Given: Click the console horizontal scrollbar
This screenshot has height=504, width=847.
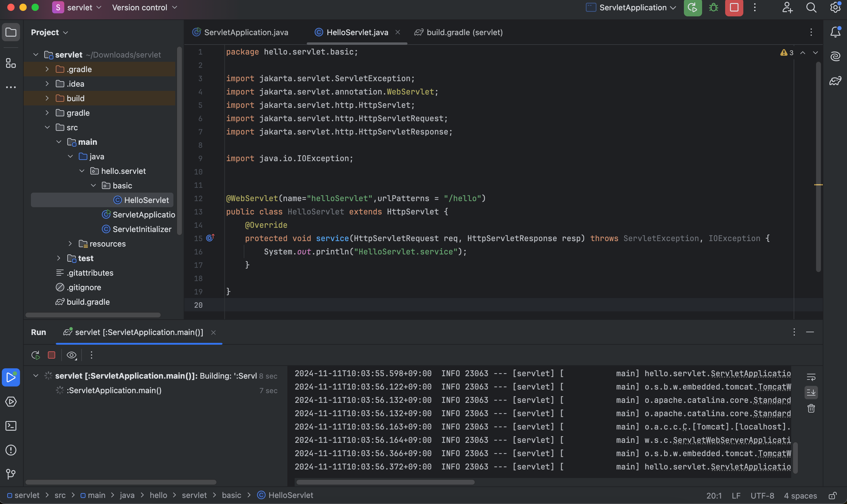Looking at the screenshot, I should click(385, 482).
